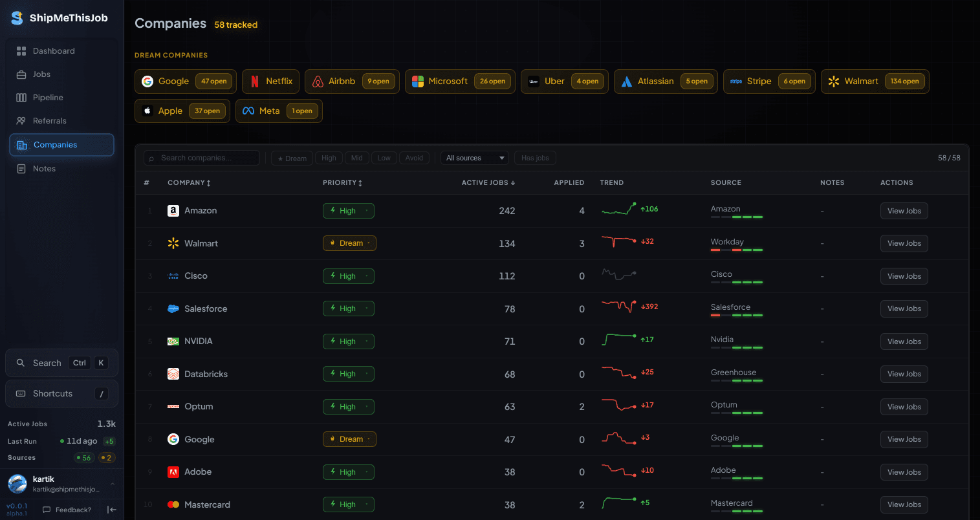Open the Microsoft dream company chip

(x=460, y=81)
